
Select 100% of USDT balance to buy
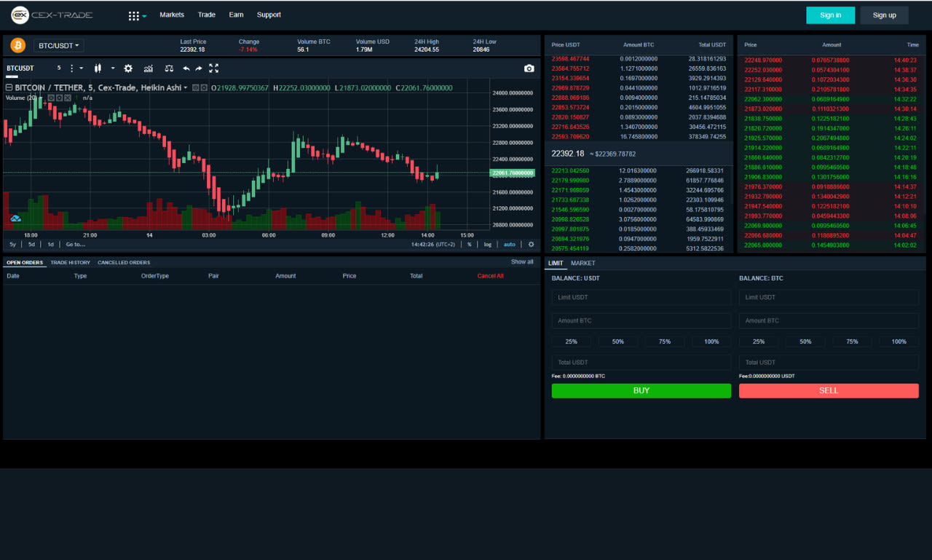[x=711, y=342]
